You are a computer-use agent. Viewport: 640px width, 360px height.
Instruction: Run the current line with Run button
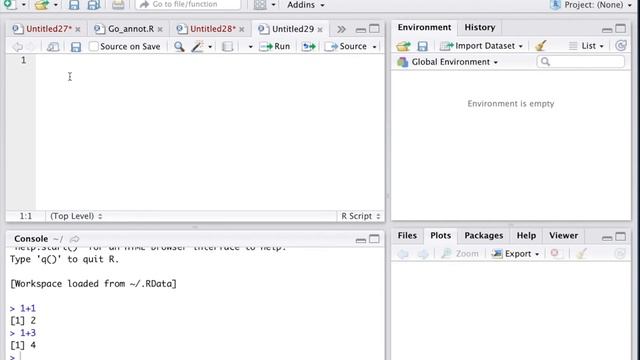[x=275, y=46]
